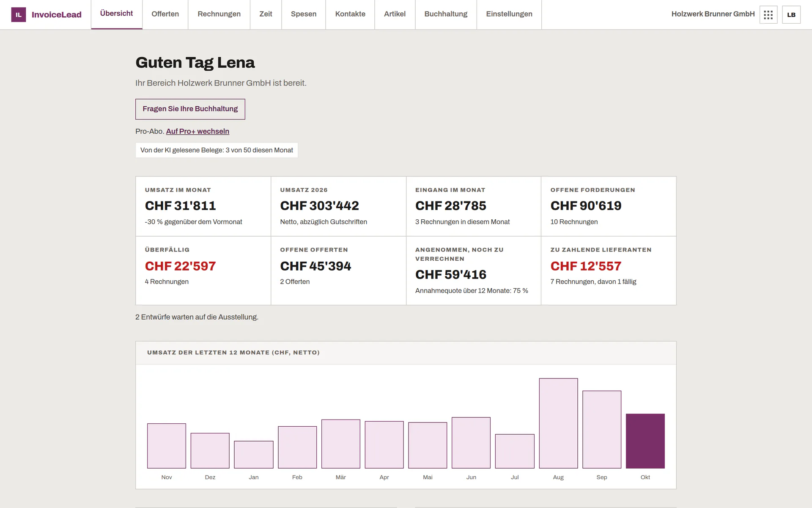Open the apps grid icon
The height and width of the screenshot is (508, 812).
(x=768, y=15)
